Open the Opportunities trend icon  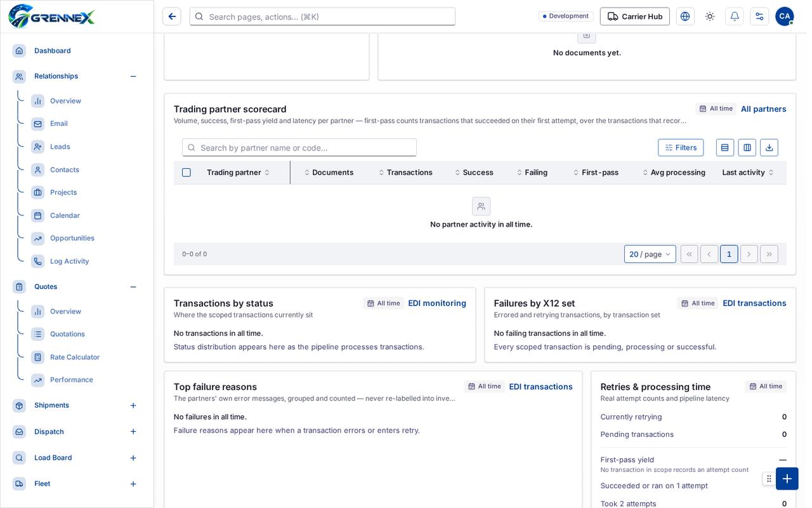tap(38, 239)
